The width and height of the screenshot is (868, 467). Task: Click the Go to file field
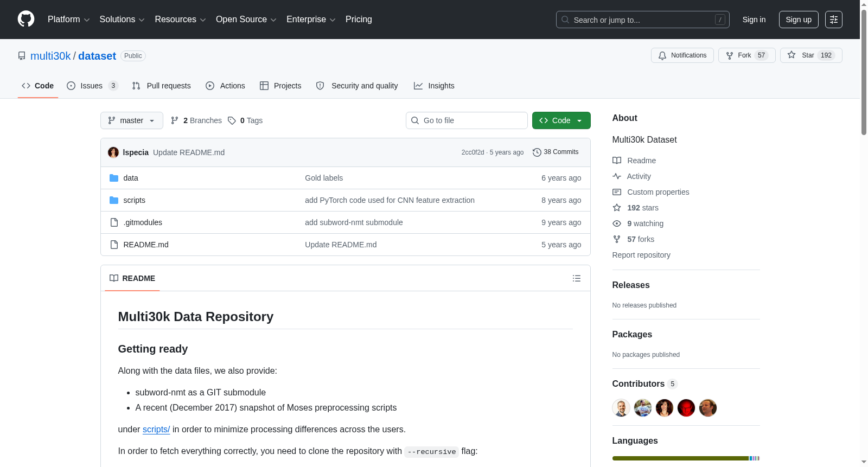point(467,120)
